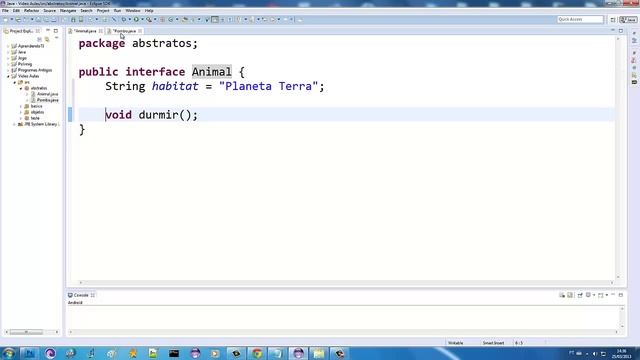640x360 pixels.
Task: Collapse the abstratos package node
Action: point(21,88)
